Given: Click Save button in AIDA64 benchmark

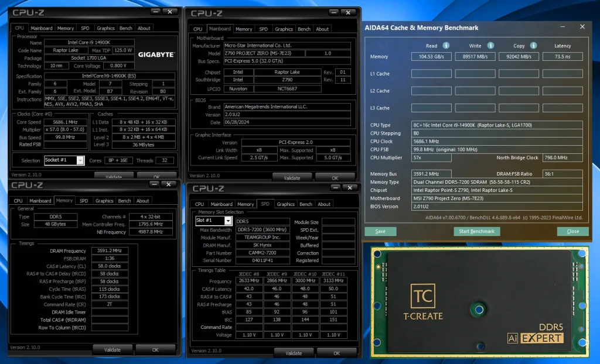Looking at the screenshot, I should point(380,231).
